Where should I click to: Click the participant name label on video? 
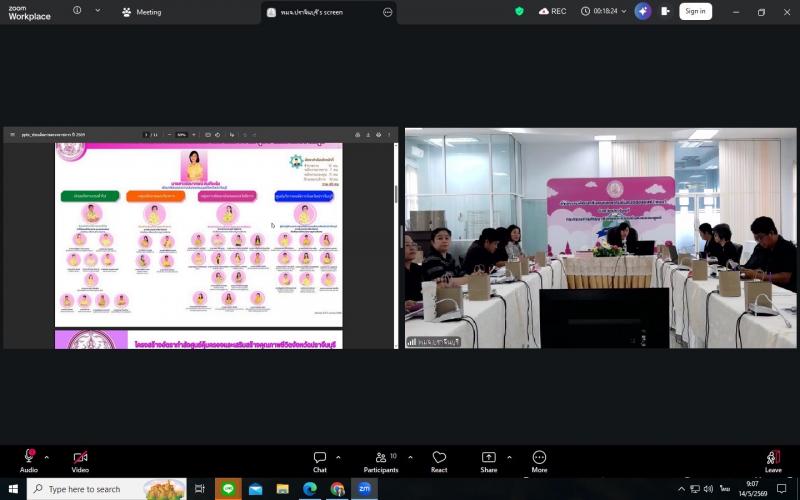click(x=434, y=342)
